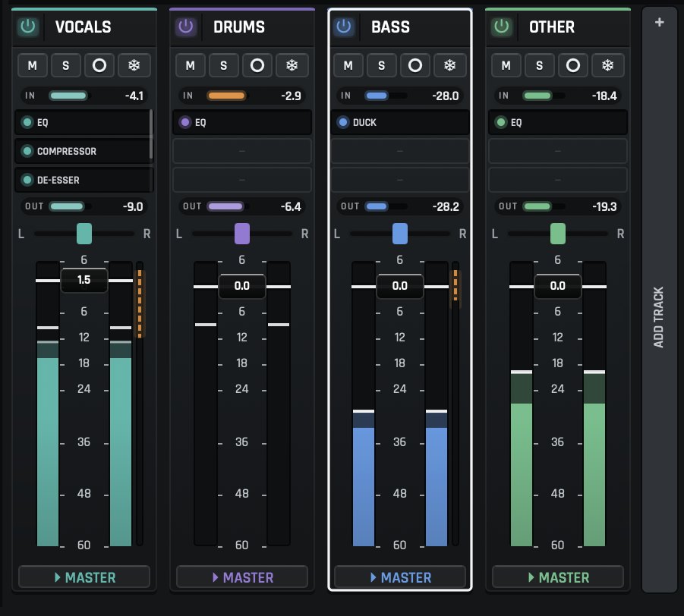This screenshot has height=616, width=684.
Task: Bypass the EQ effect on DRUMS
Action: coord(185,122)
